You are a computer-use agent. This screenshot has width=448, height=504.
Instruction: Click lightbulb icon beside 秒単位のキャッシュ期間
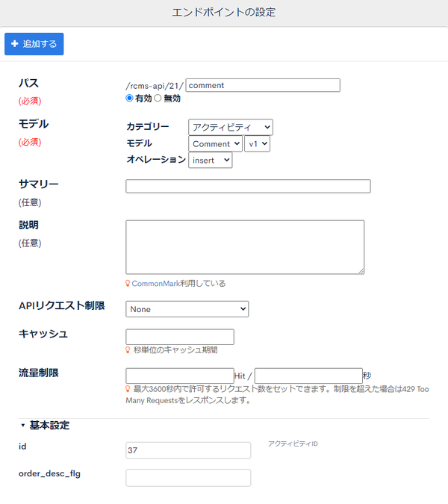(128, 350)
